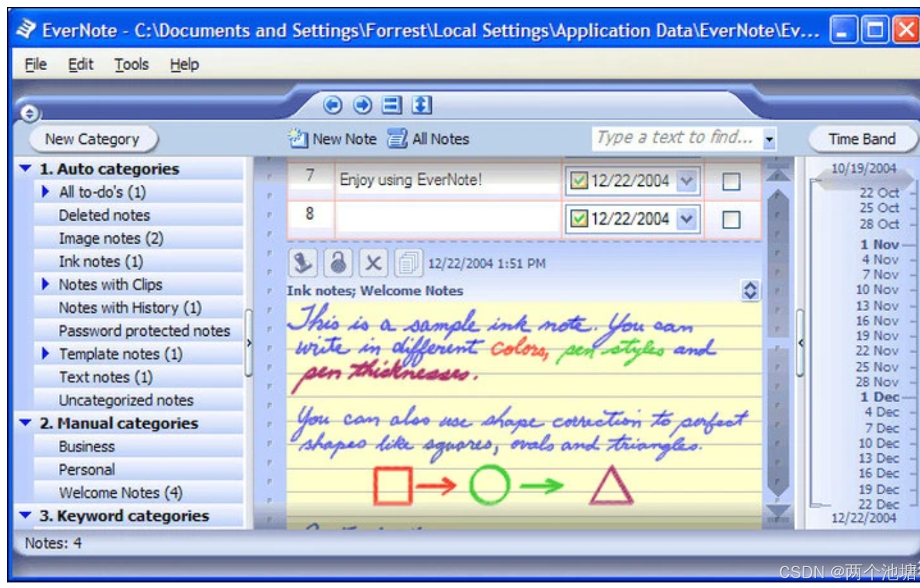Viewport: 920px width, 588px height.
Task: Click the EverNote logo in title bar
Action: [x=26, y=29]
